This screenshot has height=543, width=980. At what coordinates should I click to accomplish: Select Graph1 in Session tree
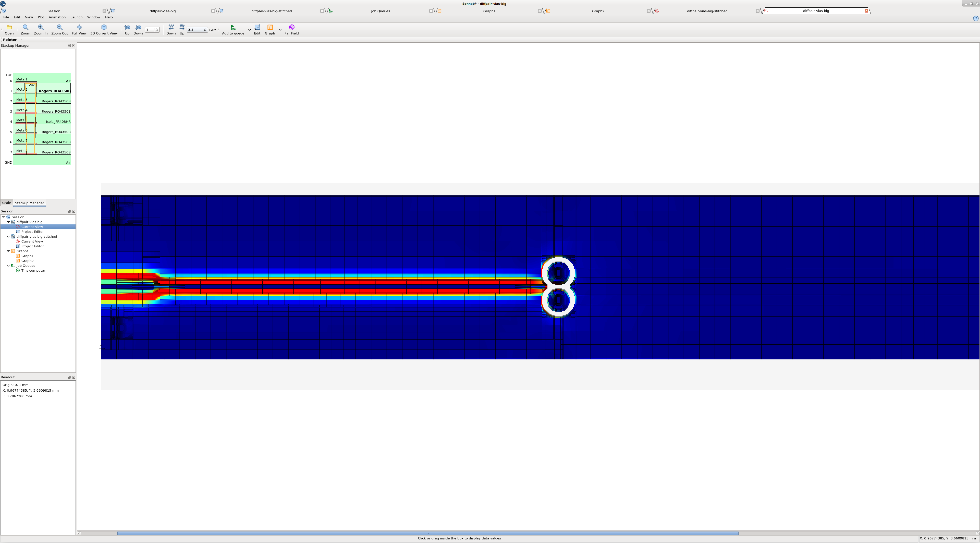click(x=27, y=256)
